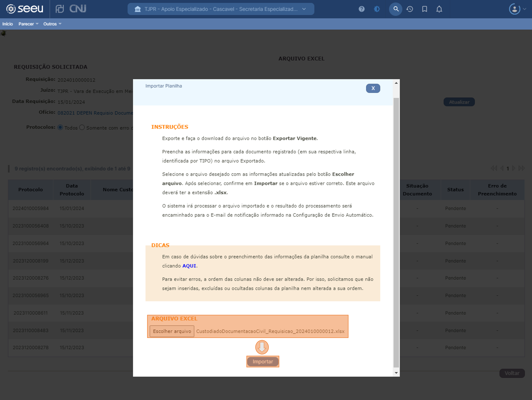Open the notifications bell icon
The height and width of the screenshot is (400, 532).
coord(439,9)
